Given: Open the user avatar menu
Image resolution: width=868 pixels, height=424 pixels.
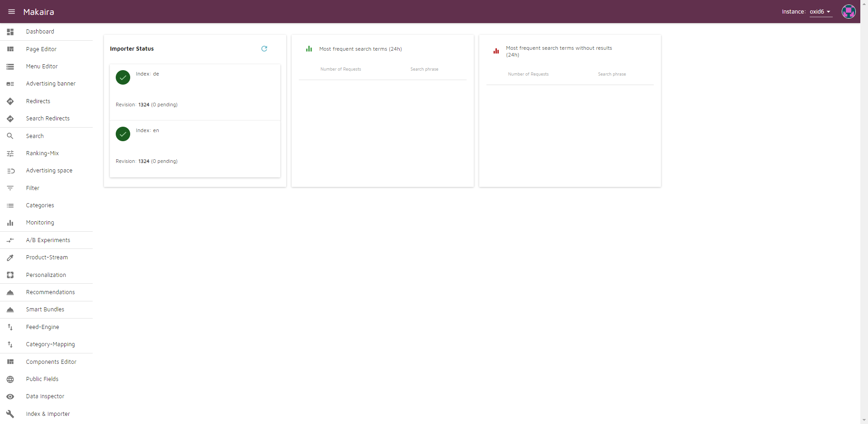Looking at the screenshot, I should (849, 12).
